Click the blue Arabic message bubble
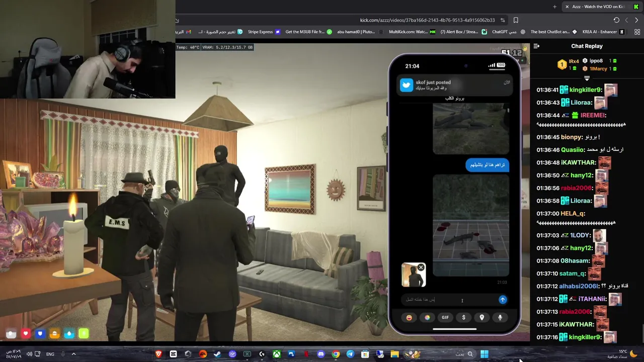This screenshot has height=362, width=644. (487, 165)
